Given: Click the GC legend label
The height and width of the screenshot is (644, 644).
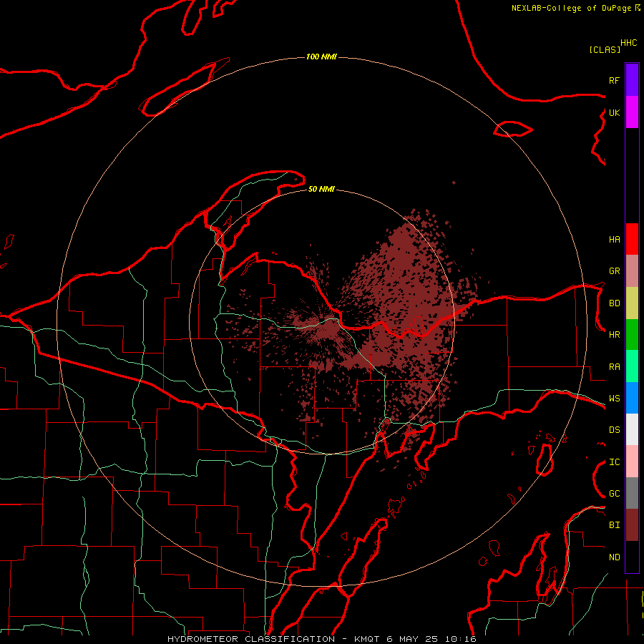Looking at the screenshot, I should pyautogui.click(x=614, y=494).
